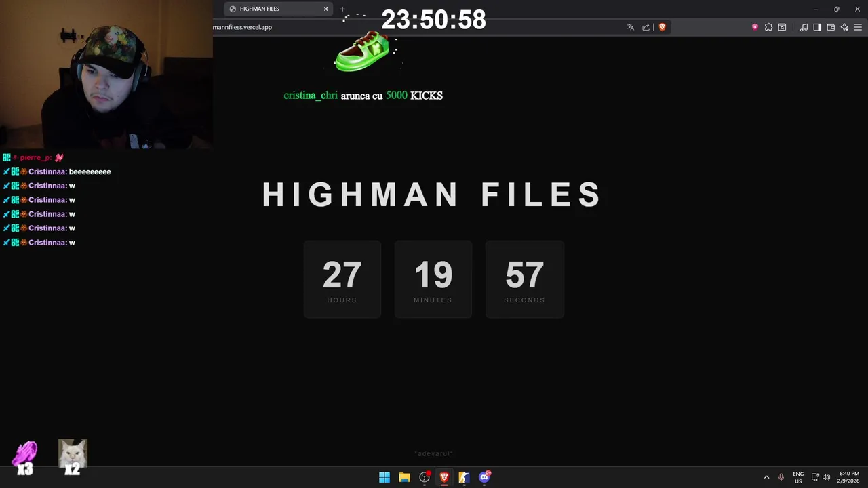
Task: Click the streamer webcam overlay
Action: [x=106, y=74]
